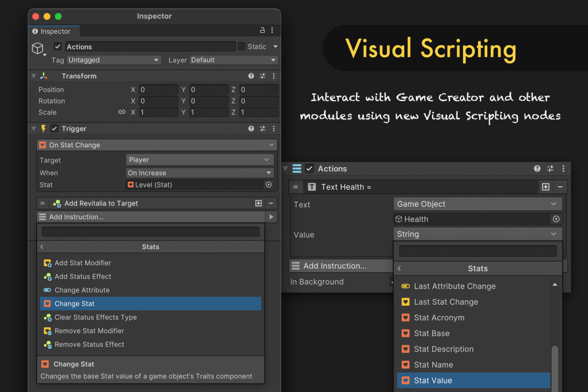Open Transform presets slider icon
This screenshot has height=392, width=588.
click(263, 76)
